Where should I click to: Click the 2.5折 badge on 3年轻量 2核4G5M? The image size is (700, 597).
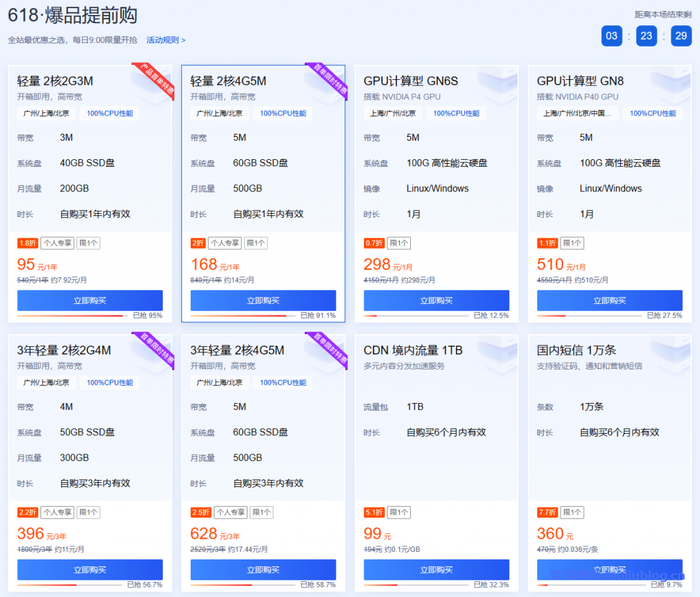click(201, 512)
